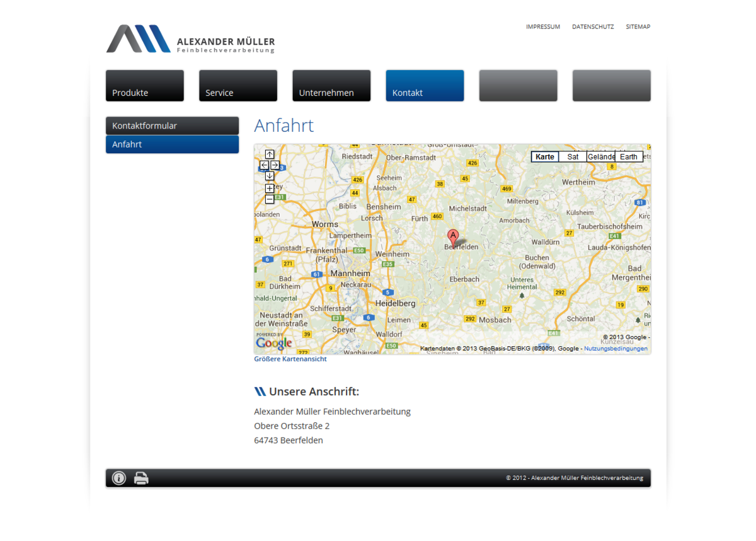The width and height of the screenshot is (756, 541).
Task: Open the Unternehmen menu
Action: 331,86
